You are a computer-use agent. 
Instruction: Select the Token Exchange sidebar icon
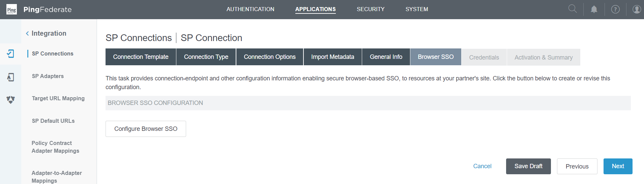[10, 100]
